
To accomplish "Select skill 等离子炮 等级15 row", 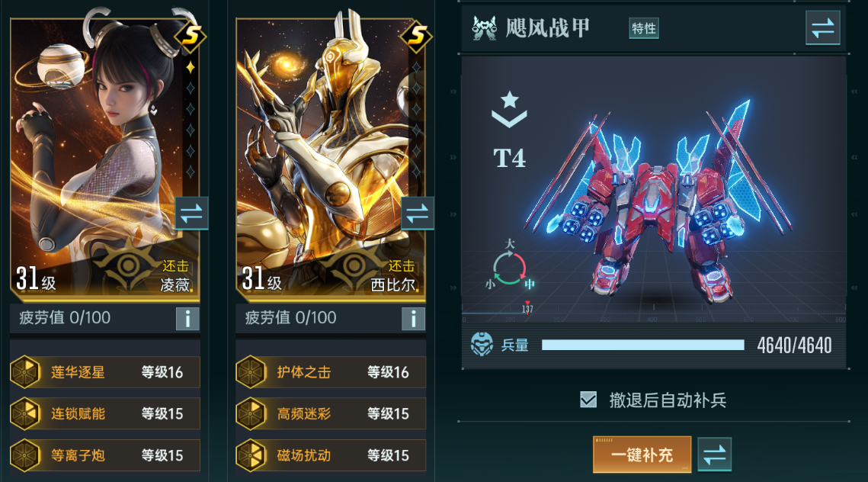I will click(105, 455).
